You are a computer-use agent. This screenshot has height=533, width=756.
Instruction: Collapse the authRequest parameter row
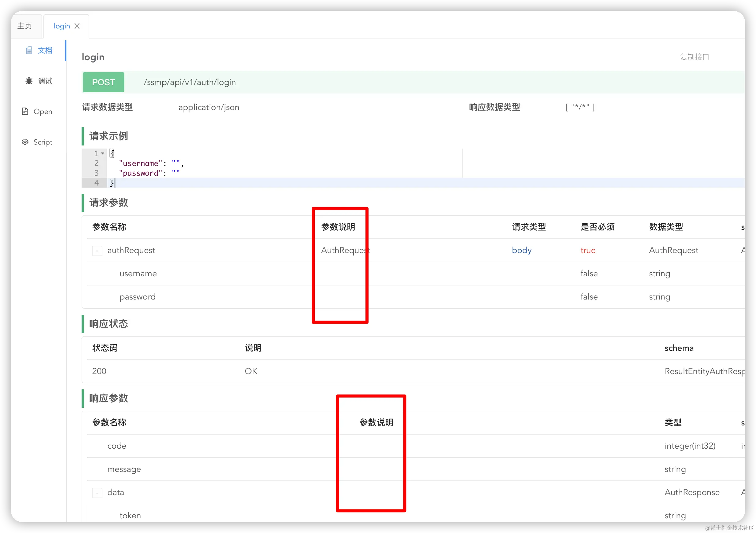pyautogui.click(x=97, y=251)
